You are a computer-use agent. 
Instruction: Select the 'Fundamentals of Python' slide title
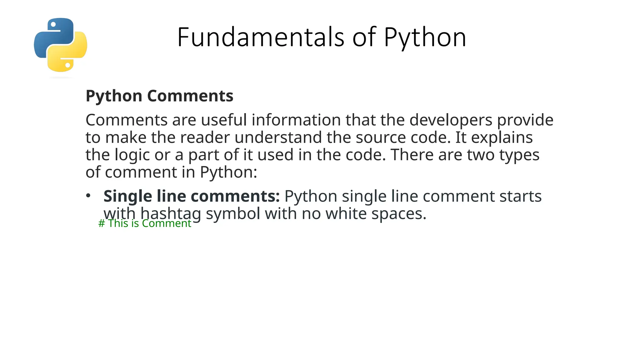tap(322, 37)
